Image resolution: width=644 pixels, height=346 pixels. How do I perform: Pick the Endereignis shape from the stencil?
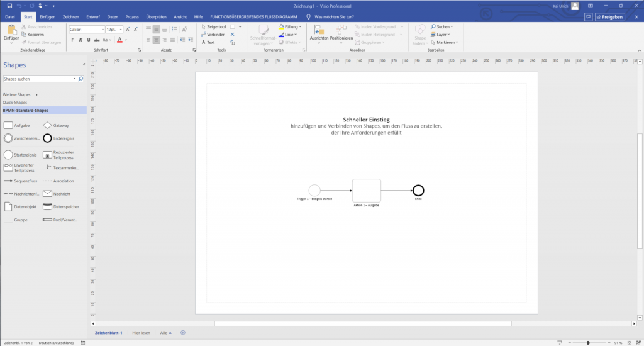pyautogui.click(x=47, y=138)
